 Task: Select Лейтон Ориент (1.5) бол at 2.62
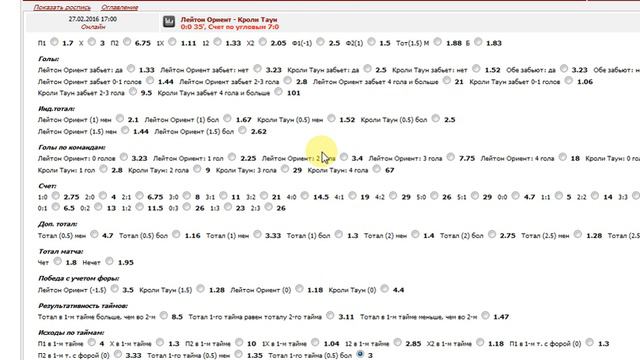point(242,130)
